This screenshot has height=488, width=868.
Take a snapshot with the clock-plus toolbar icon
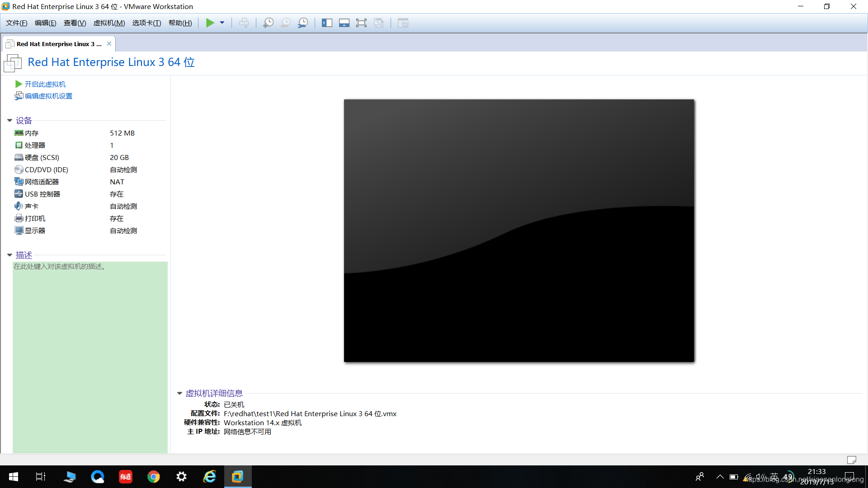[268, 23]
